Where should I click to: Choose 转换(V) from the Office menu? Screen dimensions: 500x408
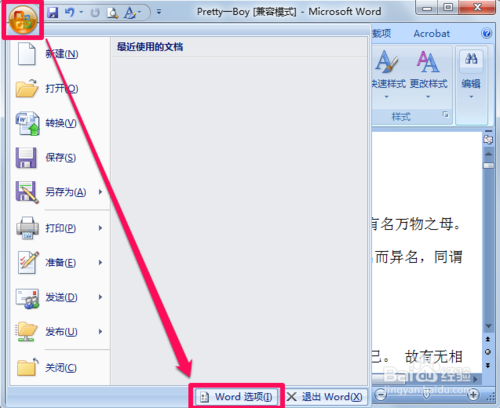coord(60,123)
